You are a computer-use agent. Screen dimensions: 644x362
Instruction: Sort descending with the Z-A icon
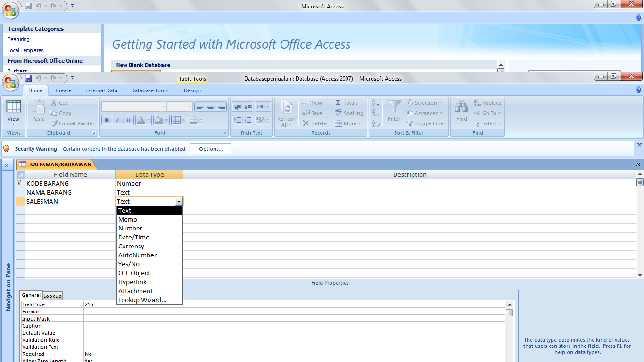coord(375,113)
